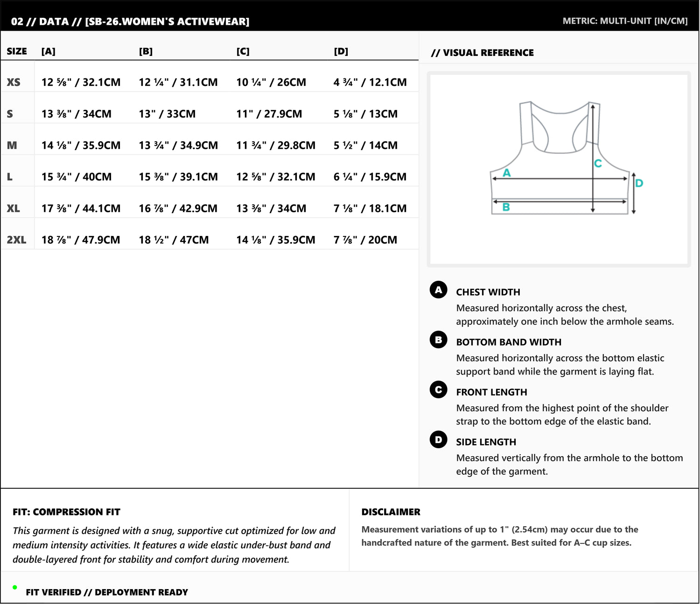Select the [B] column header
700x604 pixels.
(146, 51)
